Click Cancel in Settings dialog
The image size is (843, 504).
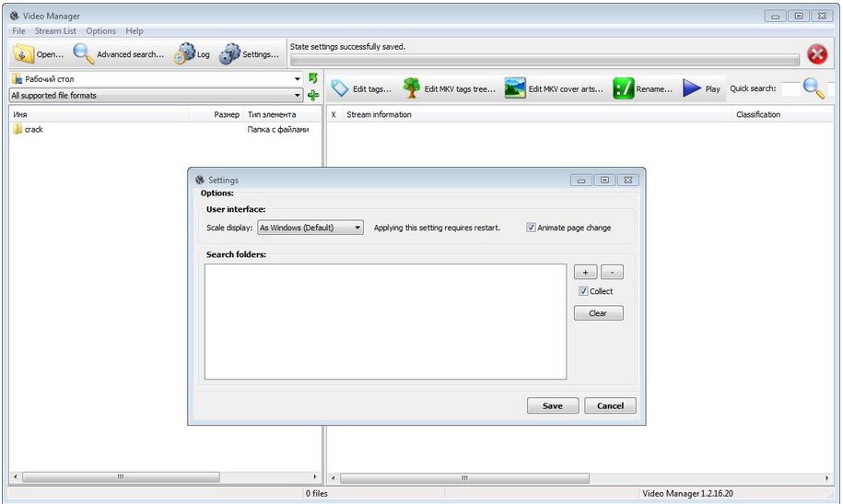pyautogui.click(x=610, y=405)
